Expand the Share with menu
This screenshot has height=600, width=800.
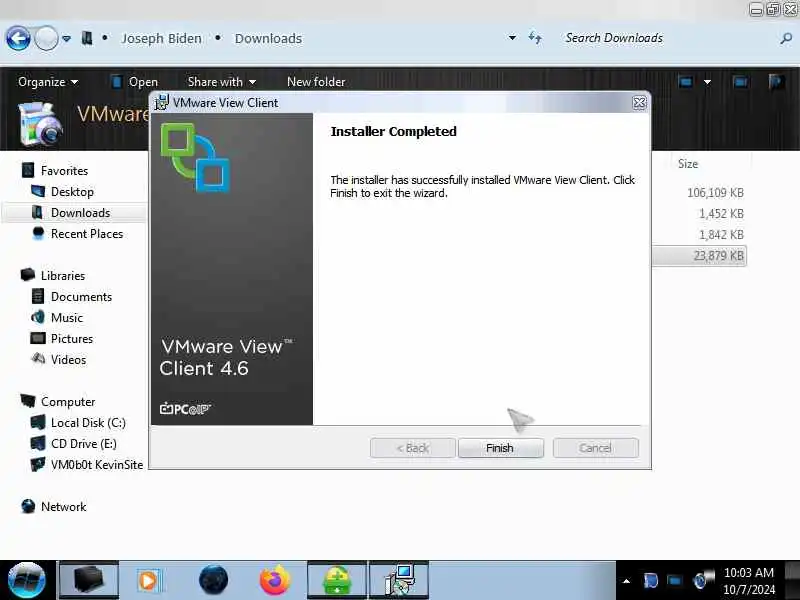(222, 82)
